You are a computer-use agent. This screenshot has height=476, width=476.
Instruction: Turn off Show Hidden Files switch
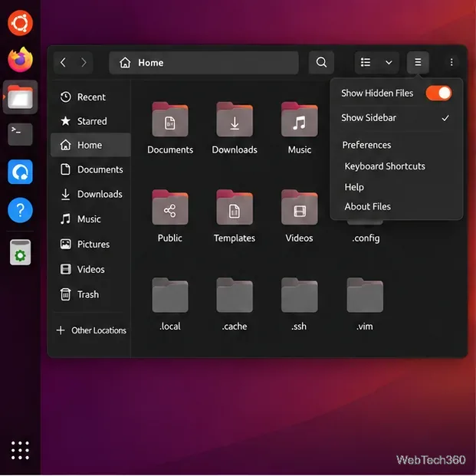438,93
